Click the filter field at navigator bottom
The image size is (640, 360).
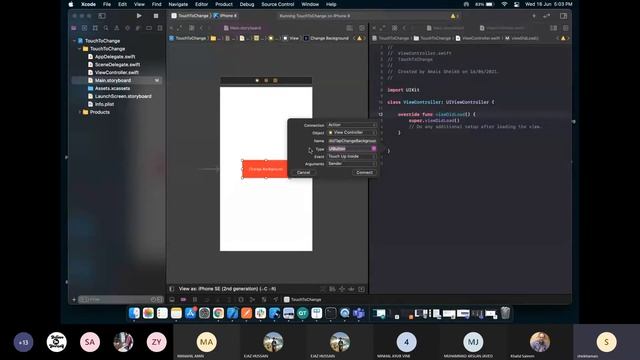(x=120, y=300)
